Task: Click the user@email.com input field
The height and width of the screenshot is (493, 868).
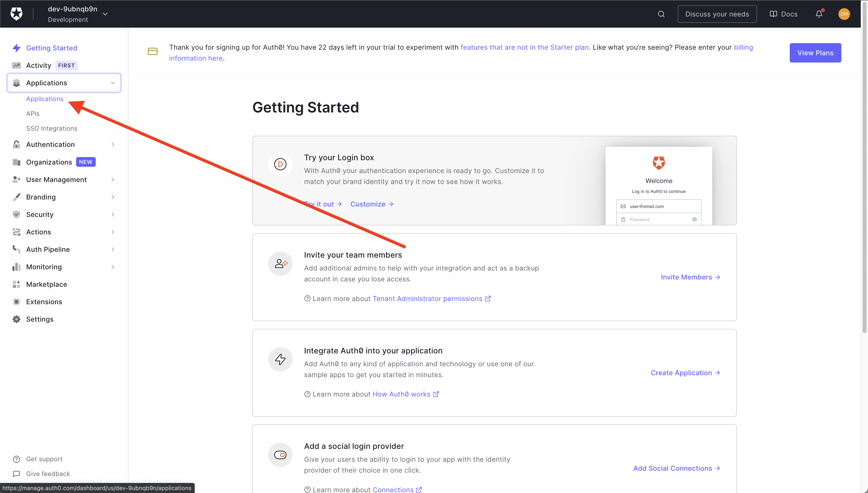Action: (x=658, y=206)
